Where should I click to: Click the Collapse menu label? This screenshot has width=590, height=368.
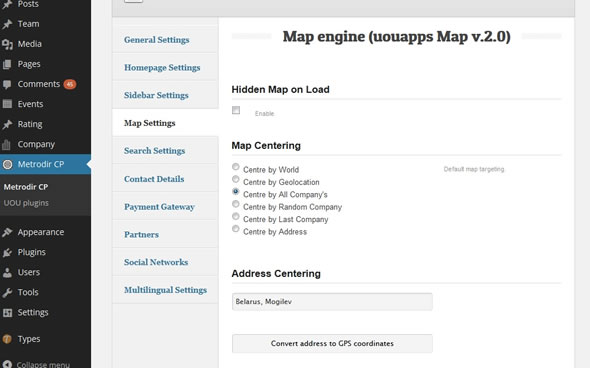tap(43, 365)
